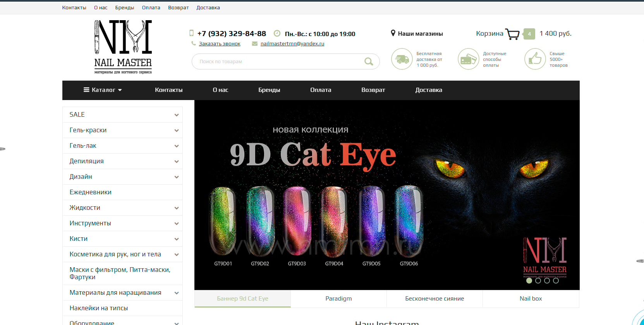The width and height of the screenshot is (644, 325).
Task: Click the map pin icon by Наши магазины
Action: (393, 33)
